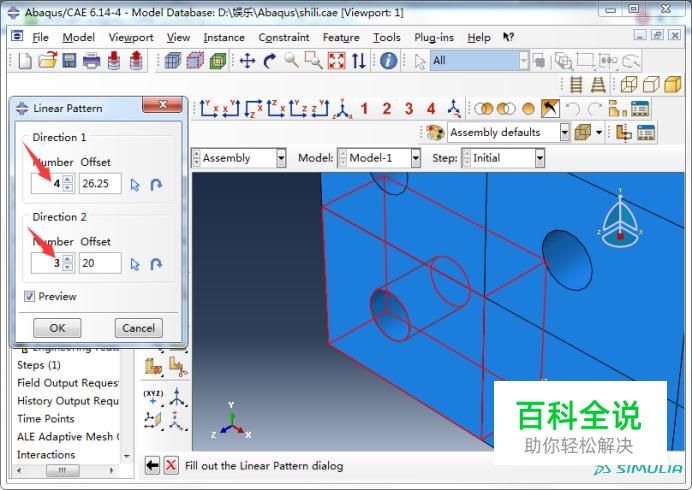
Task: Apply custom view 2
Action: pos(387,109)
